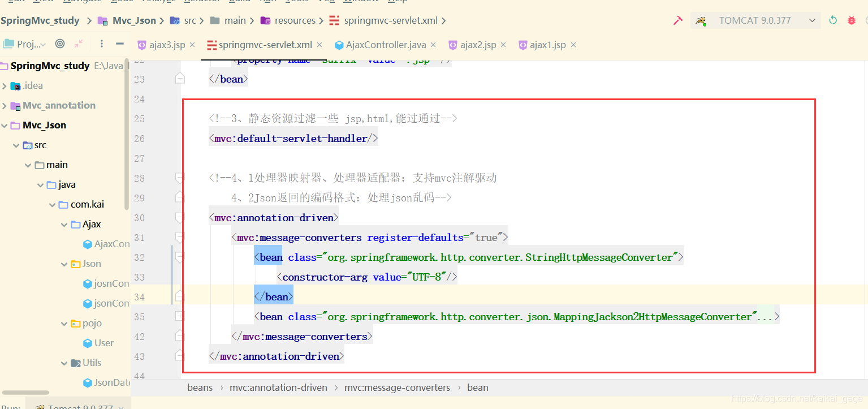Switch to the ajax2.jsp tab
The height and width of the screenshot is (409, 868).
click(478, 45)
